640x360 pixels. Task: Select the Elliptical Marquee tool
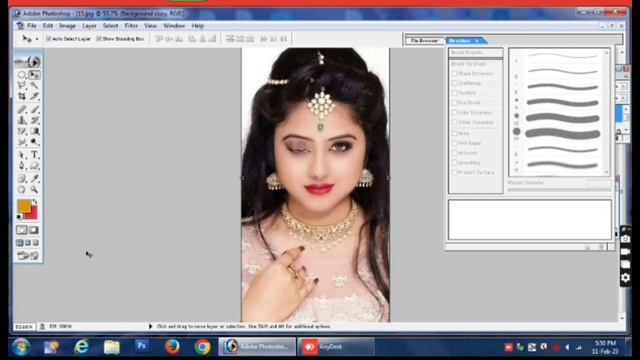click(22, 75)
